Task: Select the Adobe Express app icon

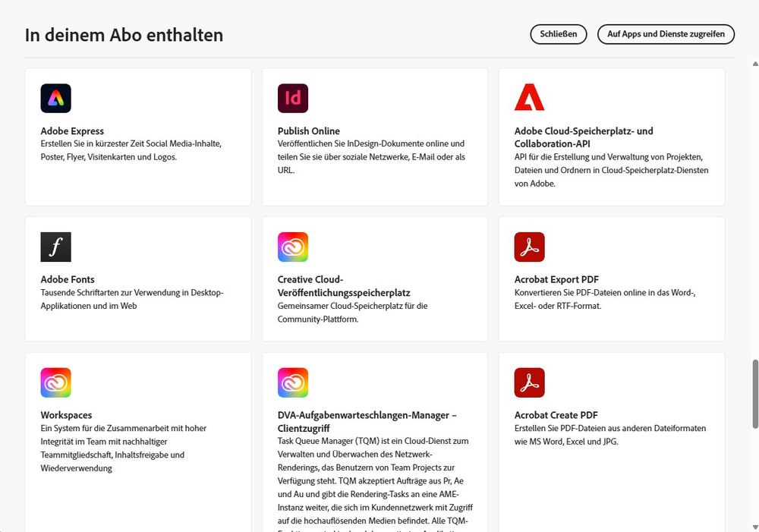Action: (x=55, y=98)
